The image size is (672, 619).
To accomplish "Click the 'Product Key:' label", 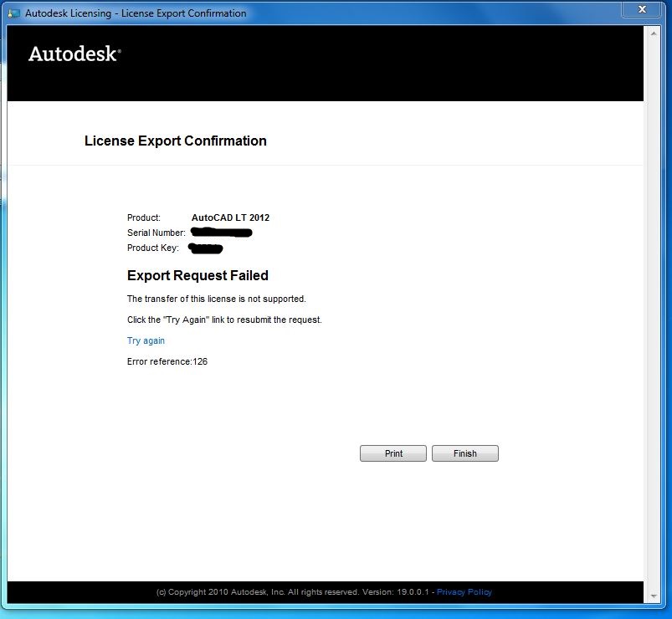I will coord(152,248).
